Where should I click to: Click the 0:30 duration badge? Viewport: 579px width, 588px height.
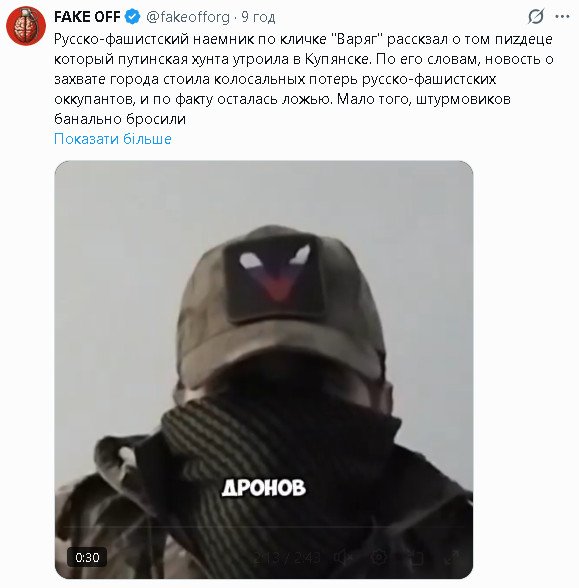87,557
